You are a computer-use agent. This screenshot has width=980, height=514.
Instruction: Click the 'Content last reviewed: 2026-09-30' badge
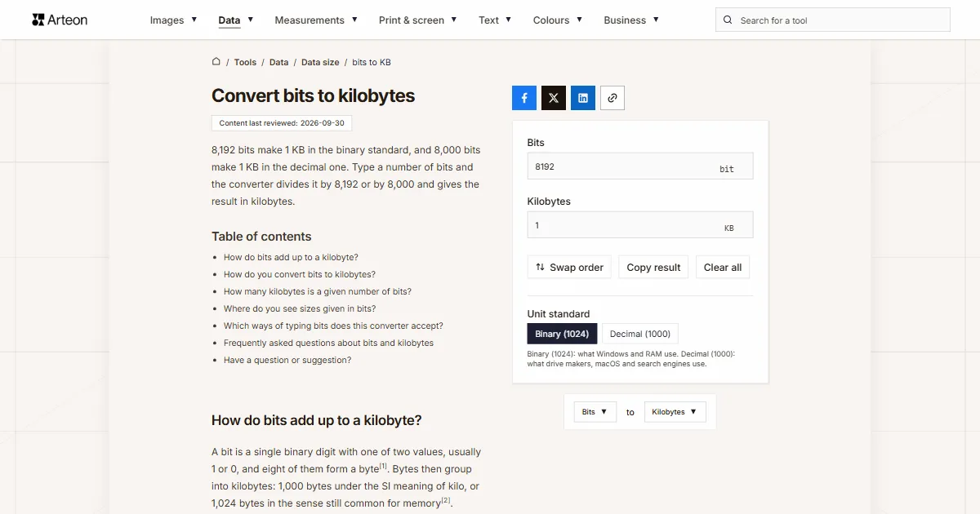[x=282, y=123]
